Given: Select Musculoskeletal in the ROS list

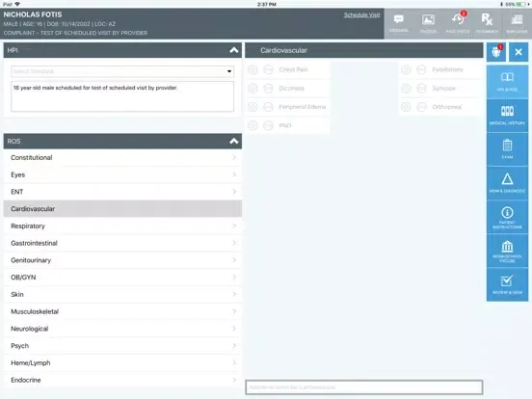Looking at the screenshot, I should (x=122, y=311).
